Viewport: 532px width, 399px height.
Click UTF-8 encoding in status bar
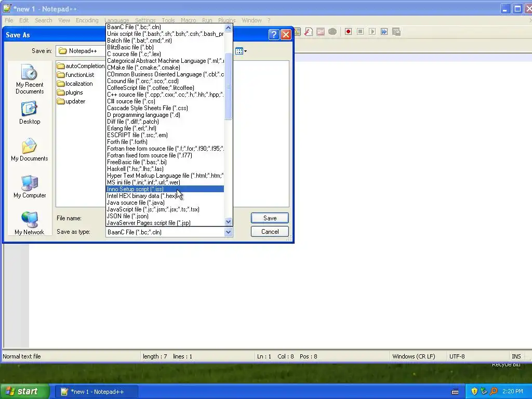point(457,356)
